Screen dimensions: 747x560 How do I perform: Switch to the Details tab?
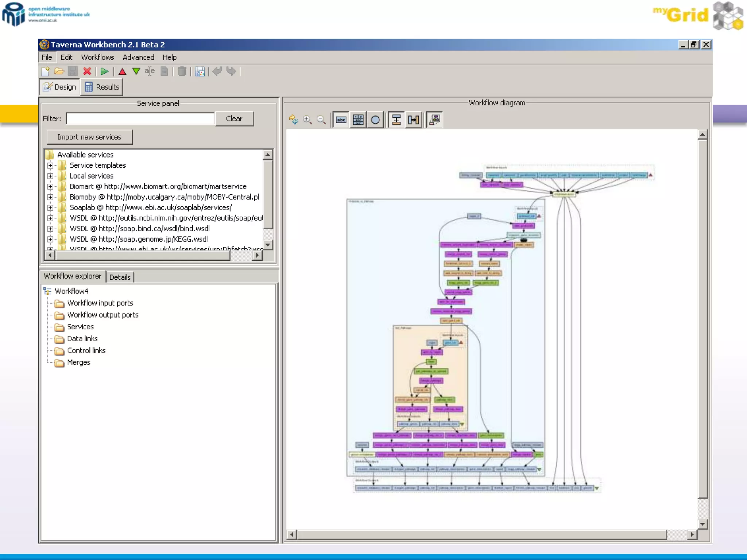click(x=120, y=277)
